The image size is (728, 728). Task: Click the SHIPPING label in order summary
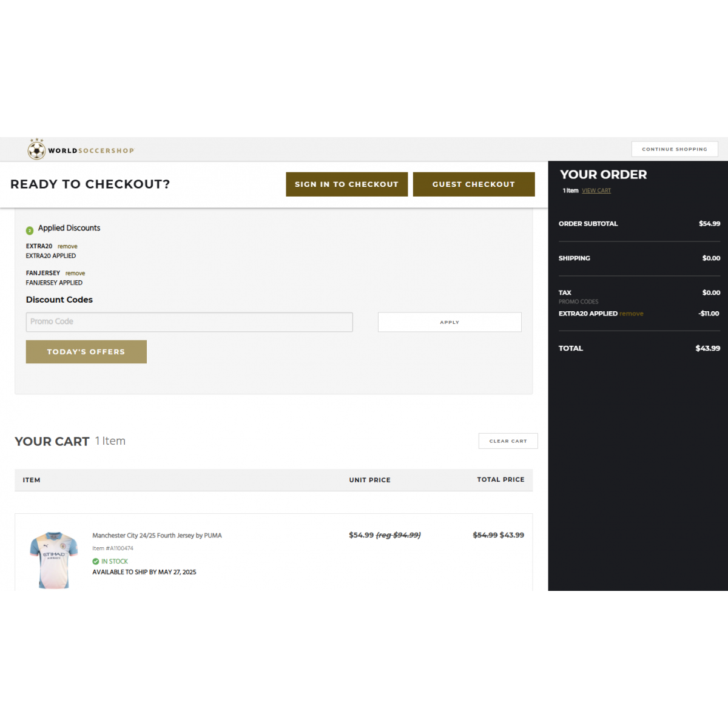click(x=575, y=258)
